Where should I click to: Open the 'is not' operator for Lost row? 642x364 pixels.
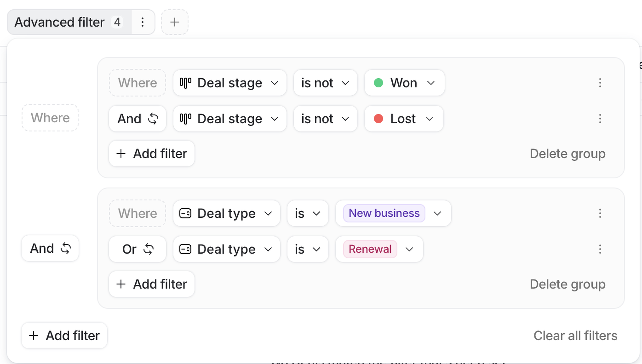pyautogui.click(x=325, y=118)
